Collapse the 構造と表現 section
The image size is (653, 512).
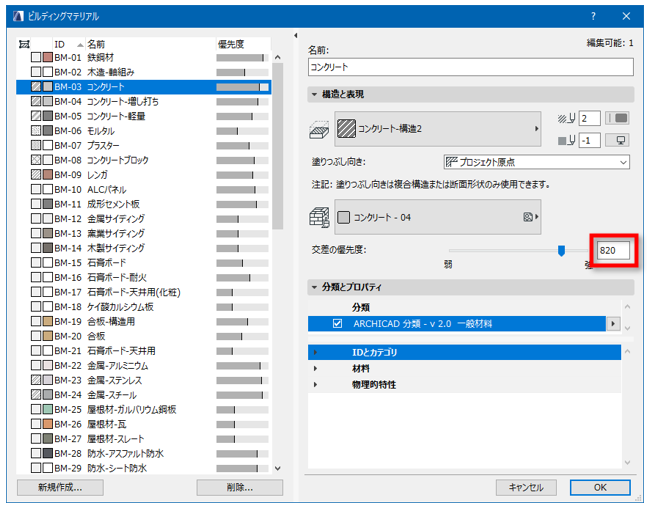314,95
